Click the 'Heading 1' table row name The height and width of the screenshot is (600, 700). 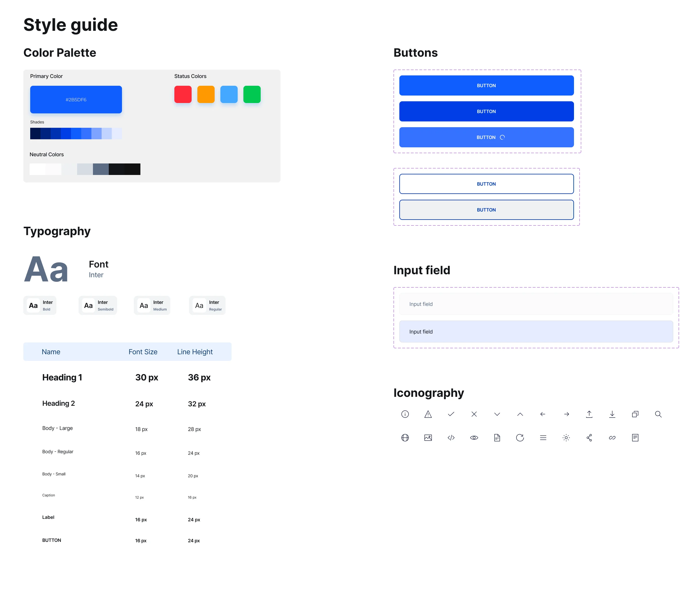62,377
